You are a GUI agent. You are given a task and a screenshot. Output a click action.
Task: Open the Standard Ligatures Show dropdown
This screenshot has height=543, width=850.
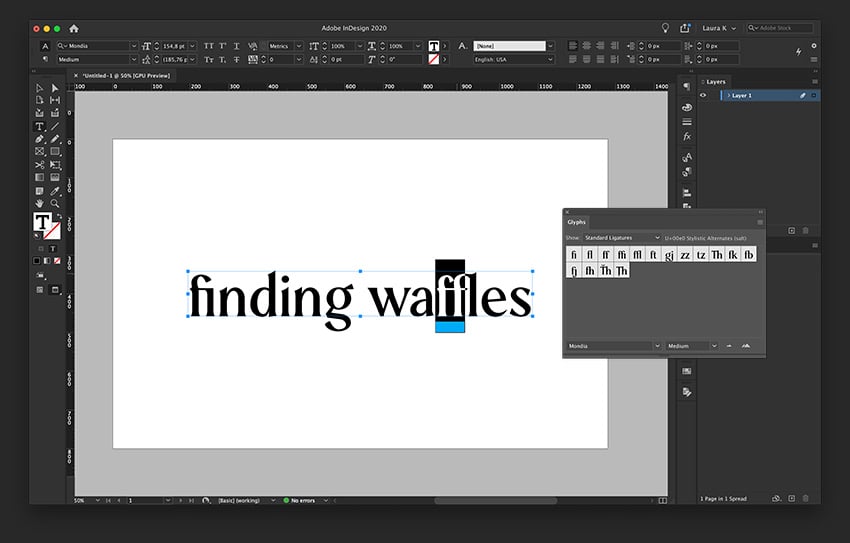(x=622, y=238)
